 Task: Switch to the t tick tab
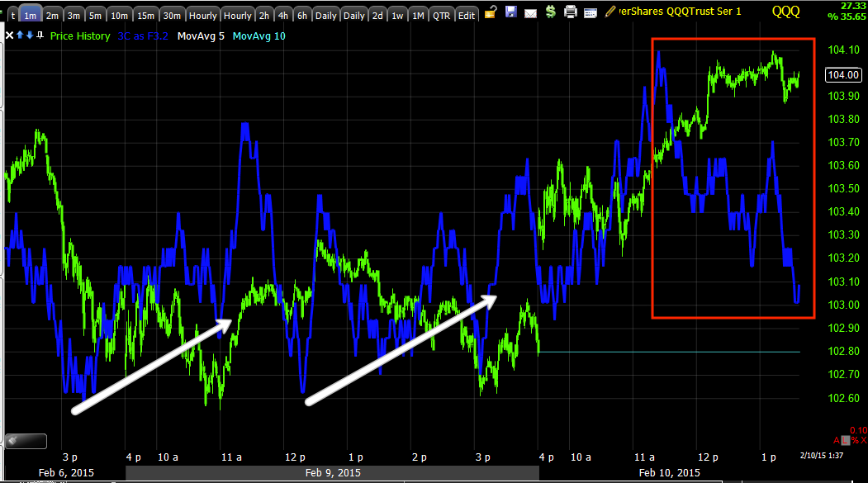(12, 16)
